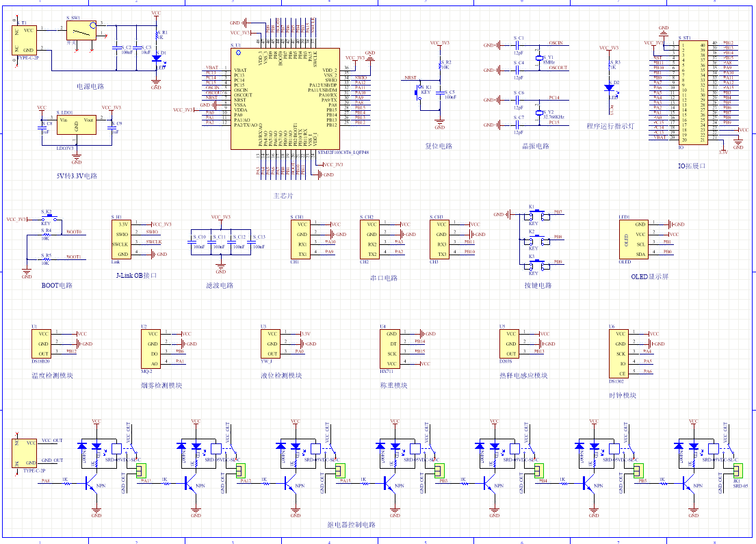756x544 pixels.
Task: Click the GND_OUT label on Type-C output
Action: 52,461
